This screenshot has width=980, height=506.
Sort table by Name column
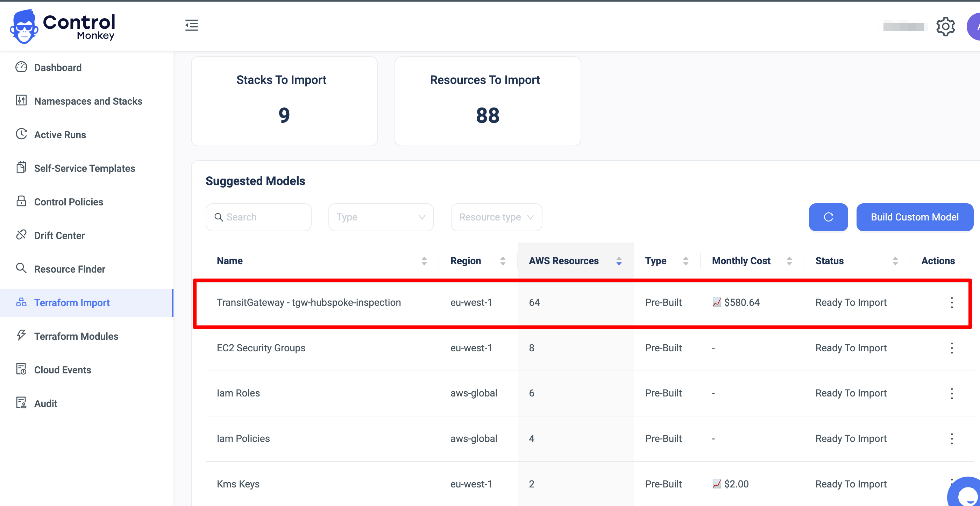pyautogui.click(x=424, y=261)
